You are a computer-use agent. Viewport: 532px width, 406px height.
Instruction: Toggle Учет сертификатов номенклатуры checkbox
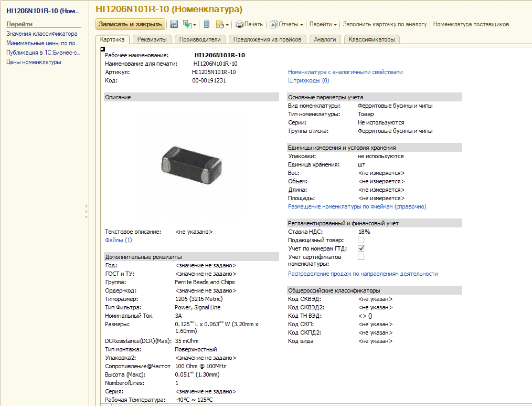coord(361,257)
